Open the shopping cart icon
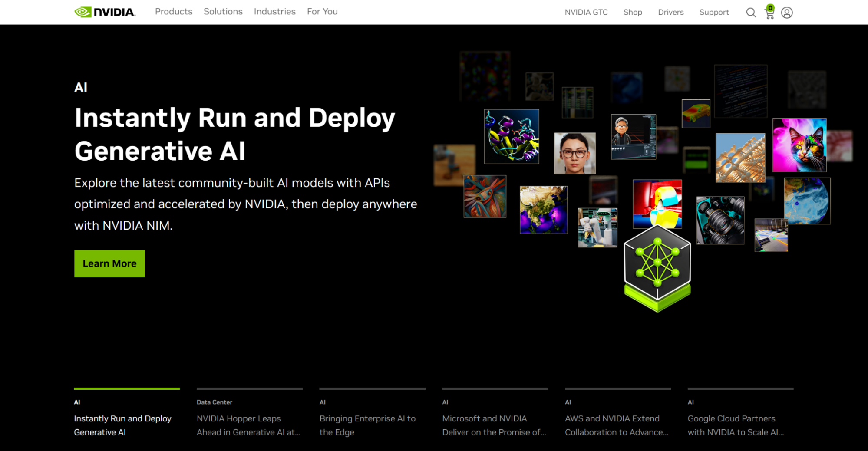 pyautogui.click(x=769, y=12)
